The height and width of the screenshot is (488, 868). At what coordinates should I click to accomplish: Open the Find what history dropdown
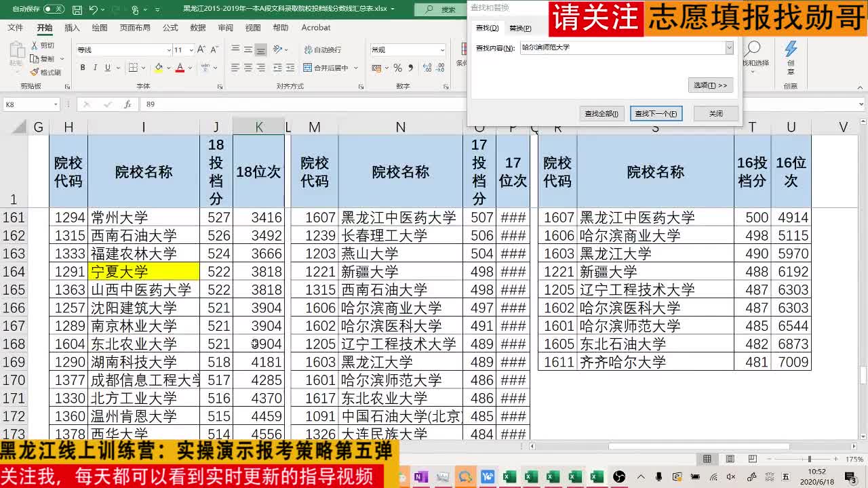[x=729, y=47]
